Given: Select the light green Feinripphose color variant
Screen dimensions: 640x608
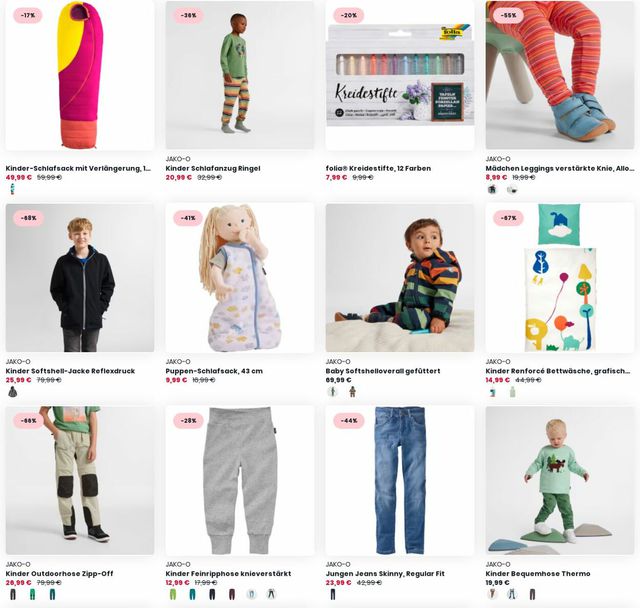Looking at the screenshot, I should pyautogui.click(x=173, y=594).
